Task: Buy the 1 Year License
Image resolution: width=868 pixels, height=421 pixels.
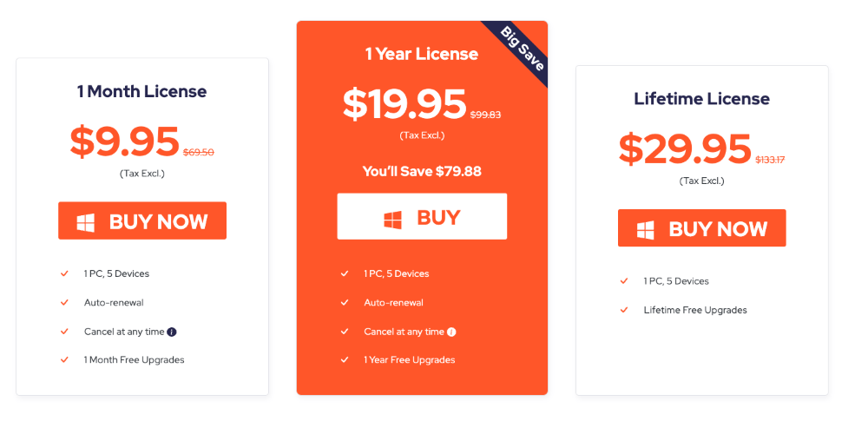Action: click(422, 216)
